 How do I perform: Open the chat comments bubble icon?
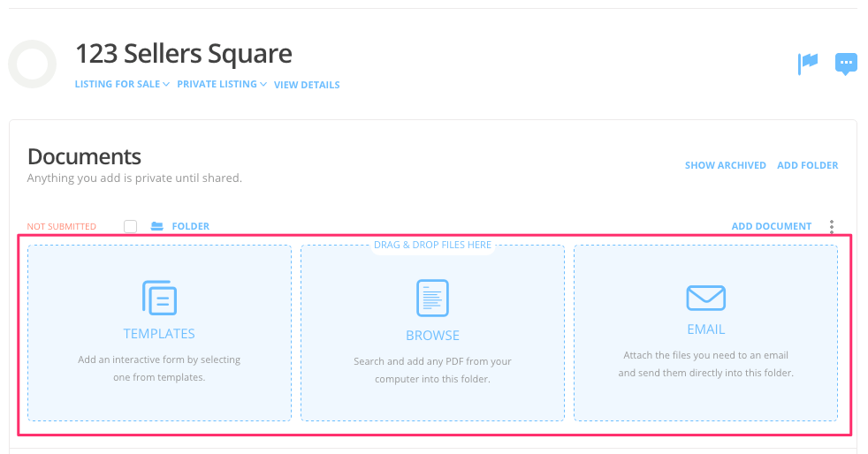point(846,64)
